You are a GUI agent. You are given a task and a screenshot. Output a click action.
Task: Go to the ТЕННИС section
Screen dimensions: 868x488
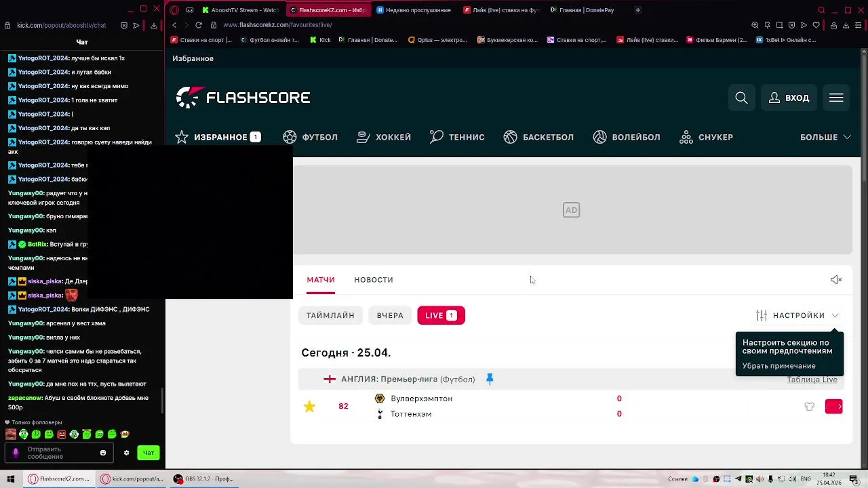(x=457, y=137)
